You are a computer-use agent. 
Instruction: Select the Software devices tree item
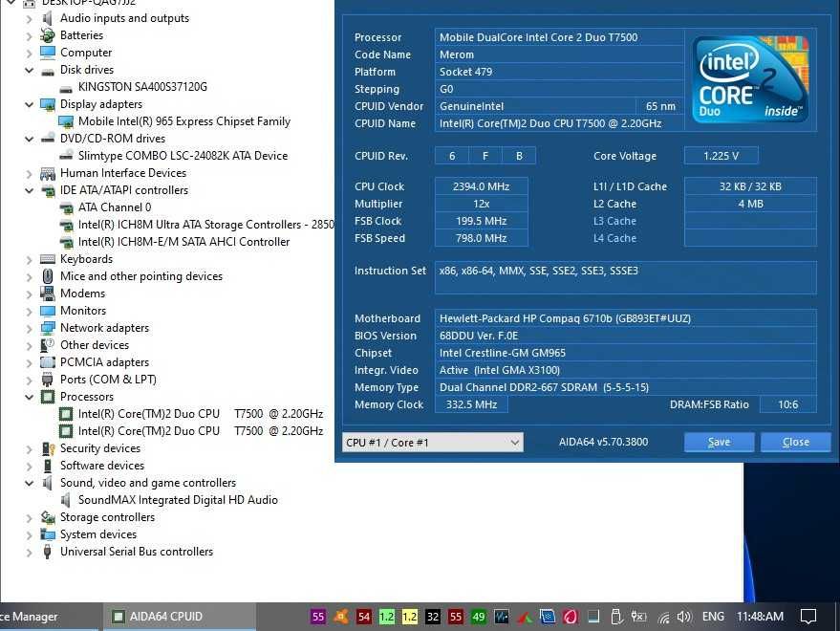[x=102, y=466]
